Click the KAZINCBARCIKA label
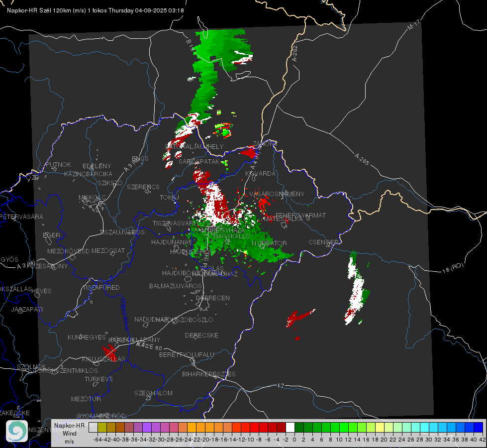Viewport: 487px width, 448px height. 88,174
